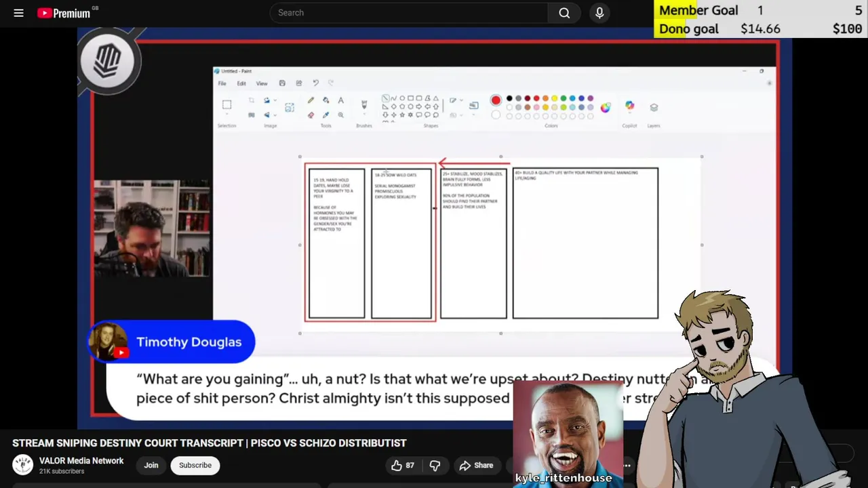
Task: Open VALOR Media Network channel name link
Action: [x=81, y=461]
